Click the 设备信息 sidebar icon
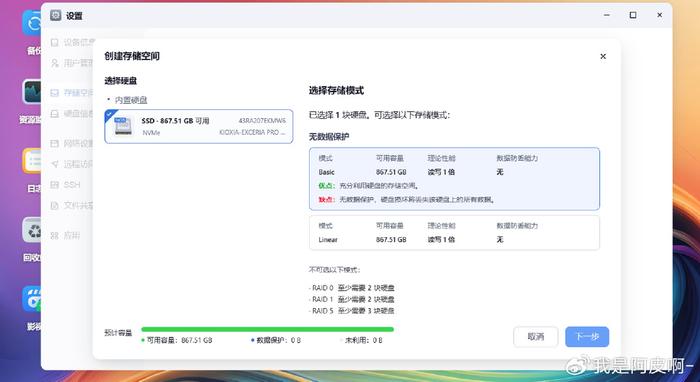The width and height of the screenshot is (700, 382). click(x=54, y=42)
